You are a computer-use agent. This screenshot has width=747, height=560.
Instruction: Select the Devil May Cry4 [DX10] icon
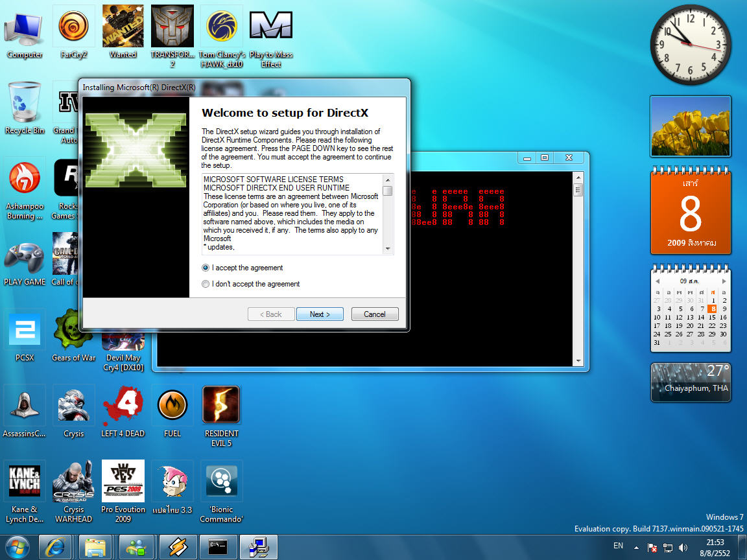point(123,353)
